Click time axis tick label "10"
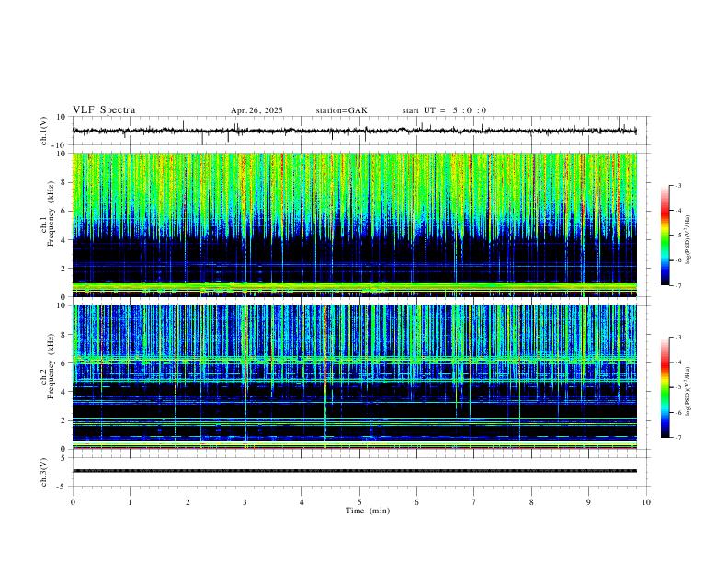Screen dimensions: 728x563 pos(646,502)
